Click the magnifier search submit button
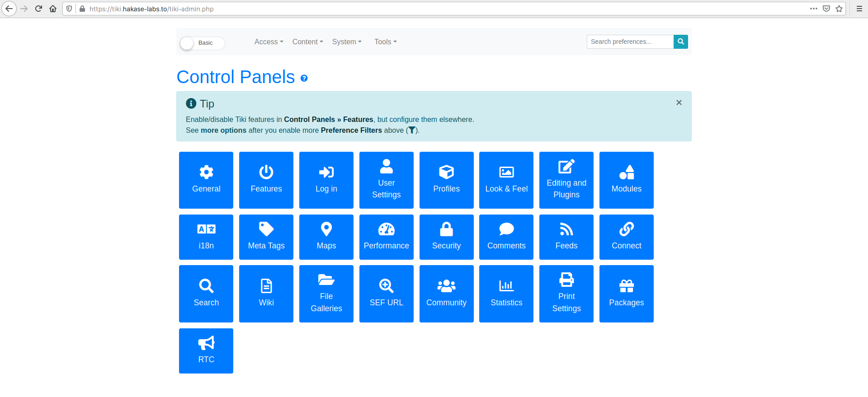The width and height of the screenshot is (868, 397). (681, 42)
